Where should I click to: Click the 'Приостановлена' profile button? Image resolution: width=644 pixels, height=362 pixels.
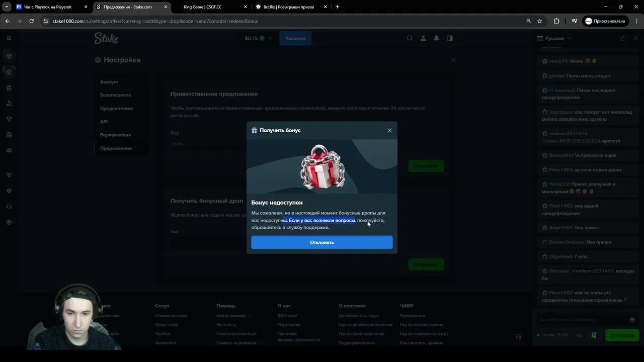(606, 21)
